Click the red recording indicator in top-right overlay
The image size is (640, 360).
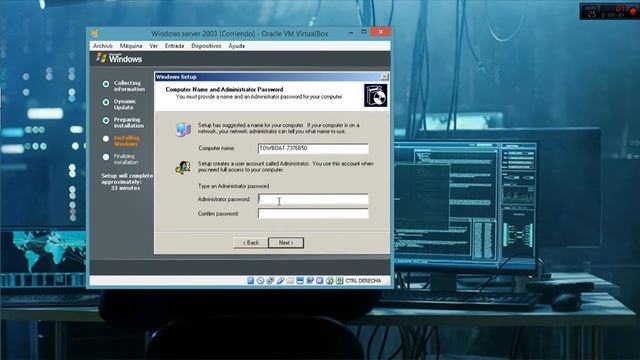click(633, 11)
